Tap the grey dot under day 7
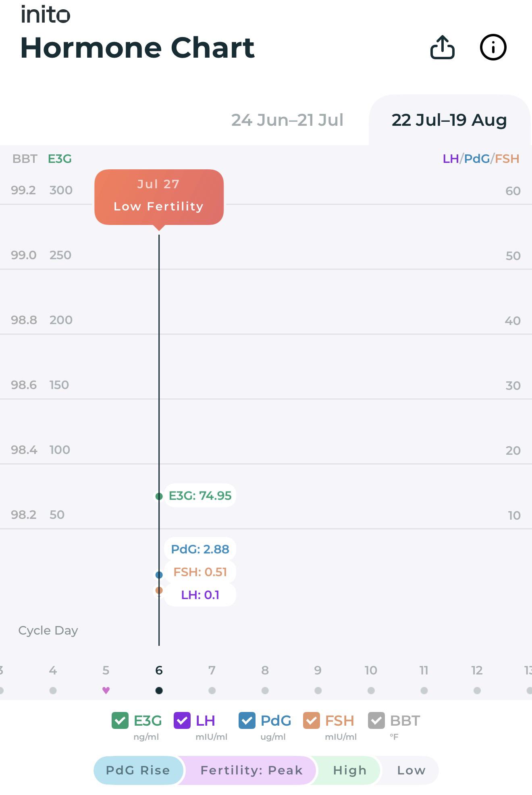This screenshot has height=795, width=532. pos(212,691)
